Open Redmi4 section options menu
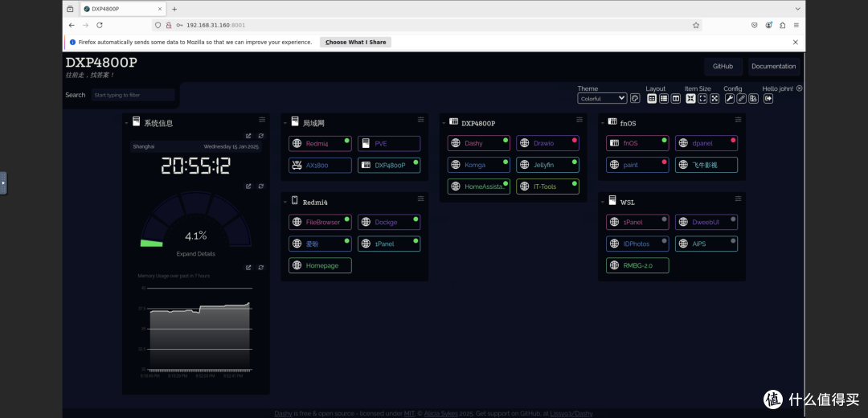Image resolution: width=868 pixels, height=418 pixels. (x=420, y=199)
